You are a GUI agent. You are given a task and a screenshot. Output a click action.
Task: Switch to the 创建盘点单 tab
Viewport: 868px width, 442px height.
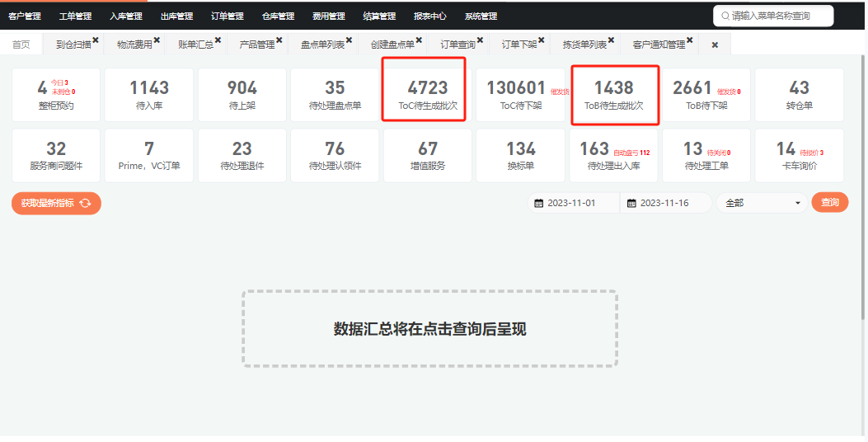[x=392, y=45]
